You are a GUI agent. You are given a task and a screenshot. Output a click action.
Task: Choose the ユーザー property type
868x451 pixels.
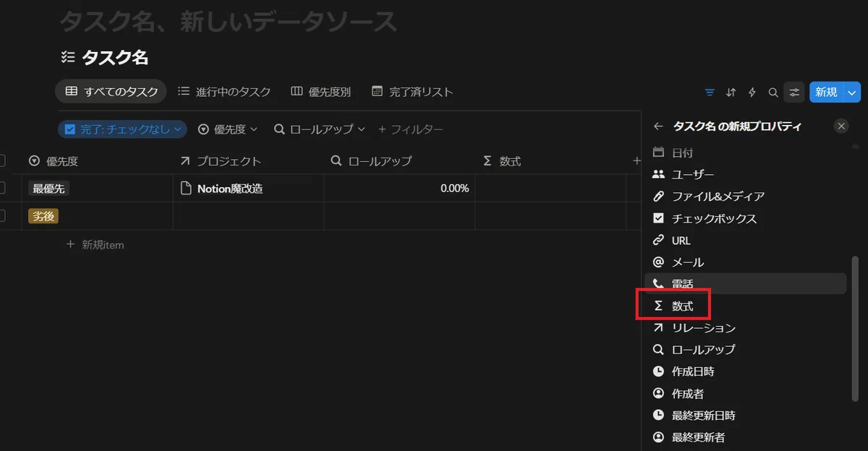tap(745, 174)
